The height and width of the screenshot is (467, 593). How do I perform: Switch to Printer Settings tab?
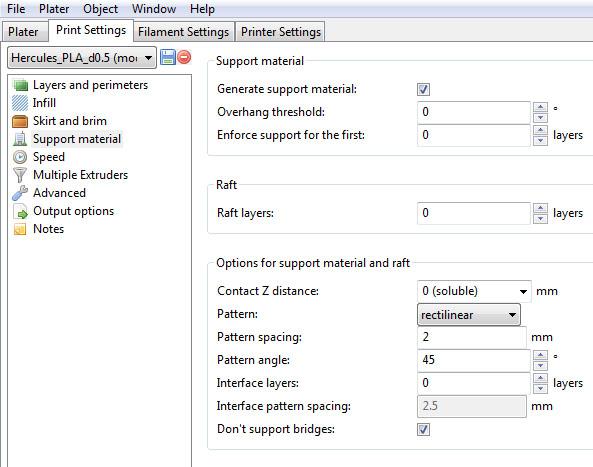tap(281, 32)
